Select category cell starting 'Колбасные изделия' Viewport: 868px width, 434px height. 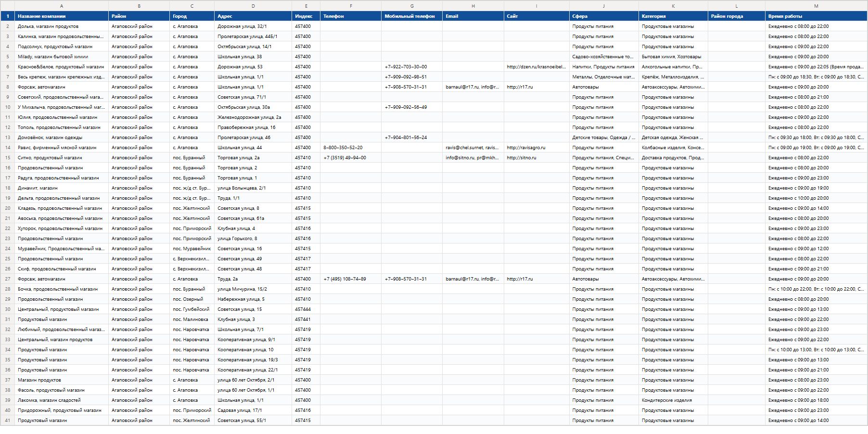click(x=673, y=148)
